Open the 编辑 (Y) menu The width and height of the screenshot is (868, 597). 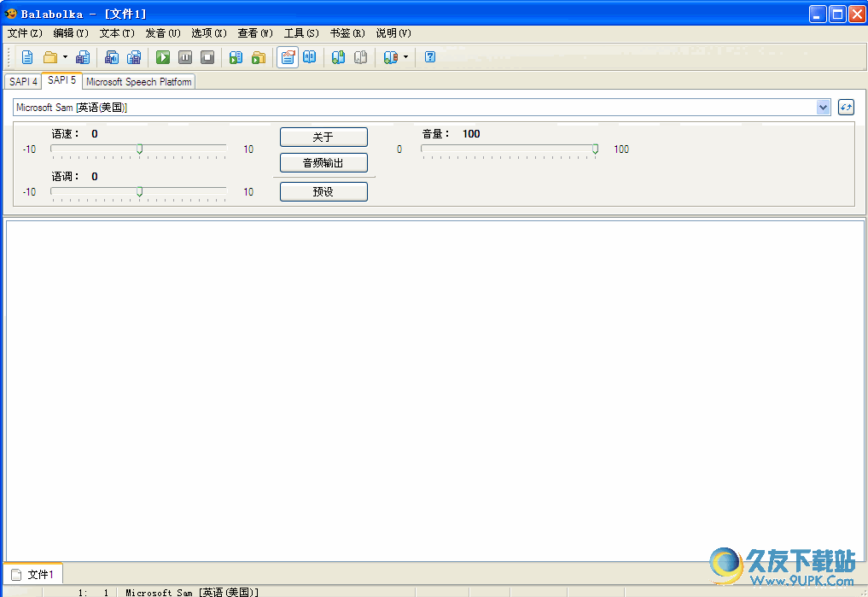click(x=71, y=33)
